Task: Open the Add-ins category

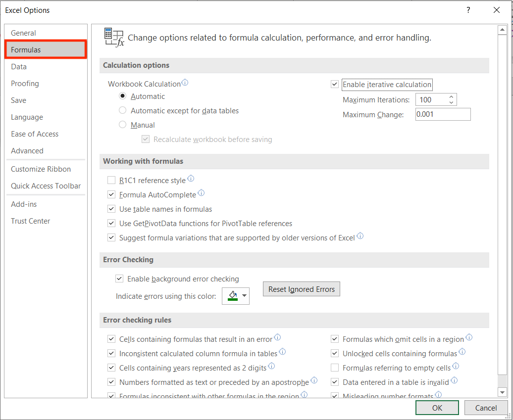Action: click(x=46, y=204)
